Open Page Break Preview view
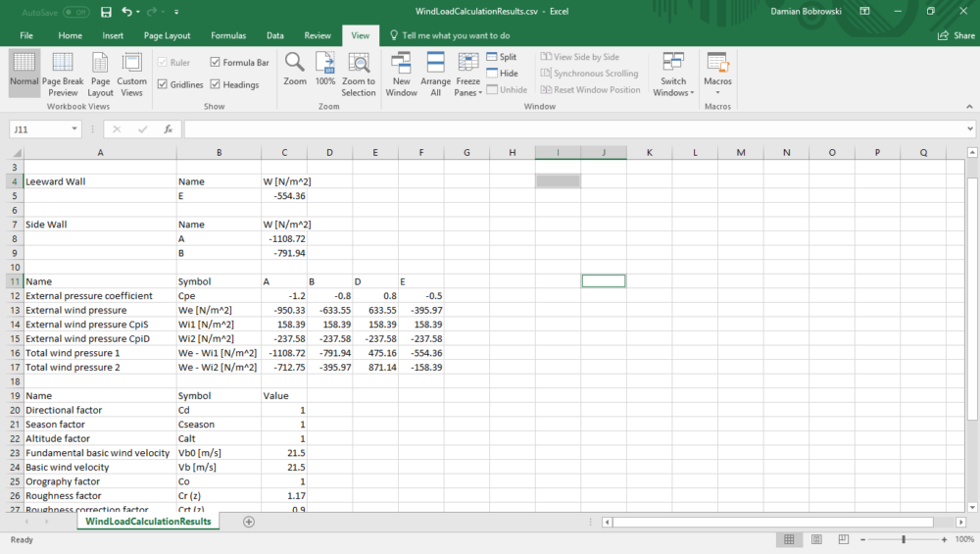 pyautogui.click(x=63, y=75)
